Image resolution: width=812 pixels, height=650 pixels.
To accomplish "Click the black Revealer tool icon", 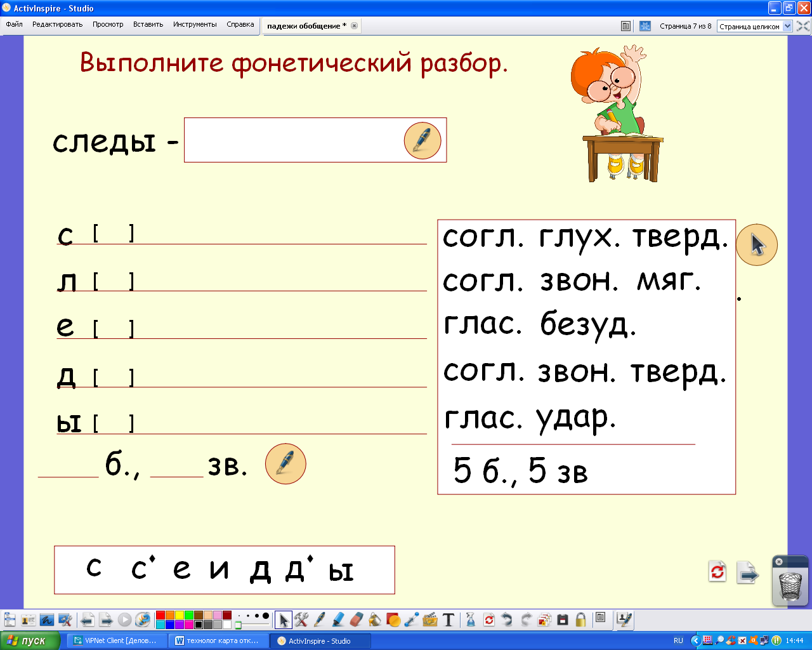I will tap(563, 620).
